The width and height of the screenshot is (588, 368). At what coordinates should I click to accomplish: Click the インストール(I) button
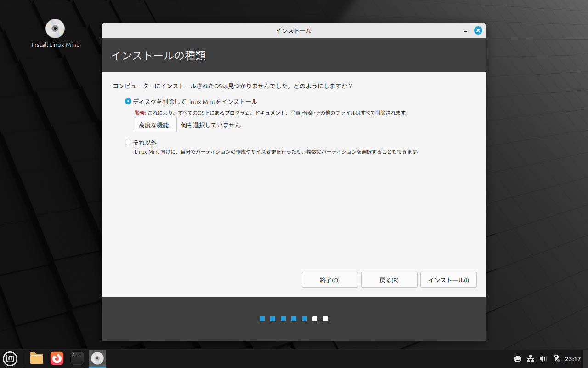(448, 280)
